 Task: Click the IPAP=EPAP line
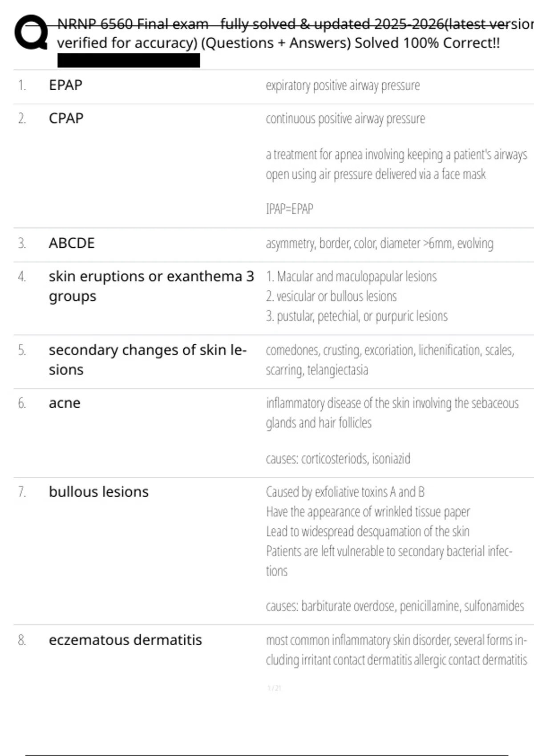pyautogui.click(x=290, y=209)
